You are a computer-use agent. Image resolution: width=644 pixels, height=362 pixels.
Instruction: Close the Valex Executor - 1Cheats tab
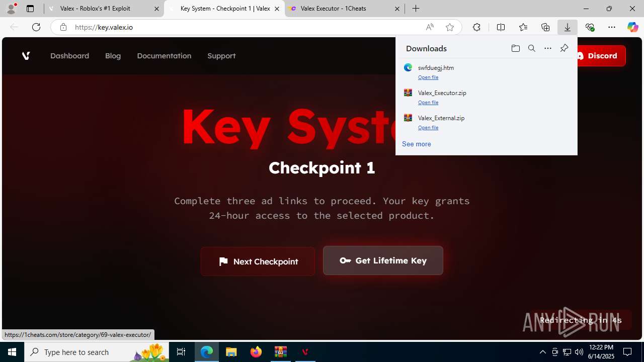tap(397, 9)
